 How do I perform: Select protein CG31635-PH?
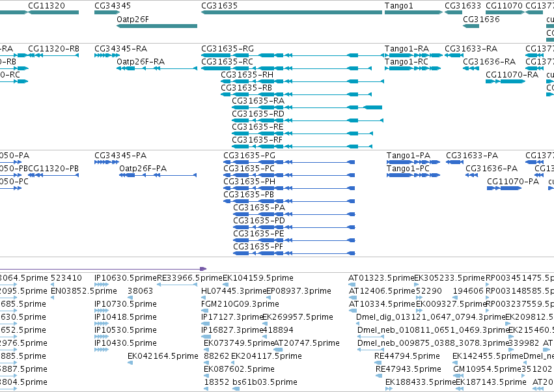click(x=289, y=188)
